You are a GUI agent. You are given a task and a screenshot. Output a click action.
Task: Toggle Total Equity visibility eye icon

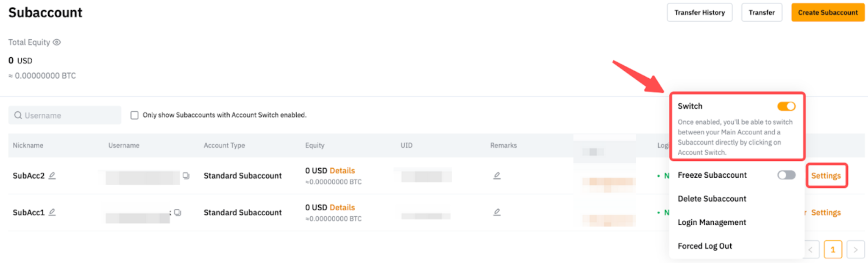[x=57, y=42]
